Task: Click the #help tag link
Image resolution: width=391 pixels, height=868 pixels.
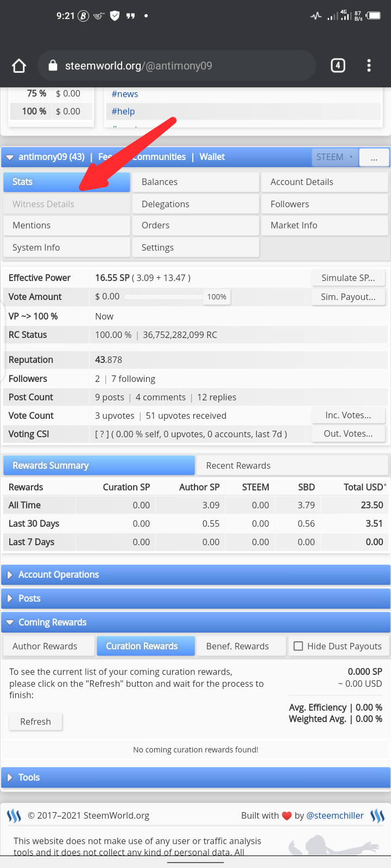Action: pyautogui.click(x=123, y=111)
